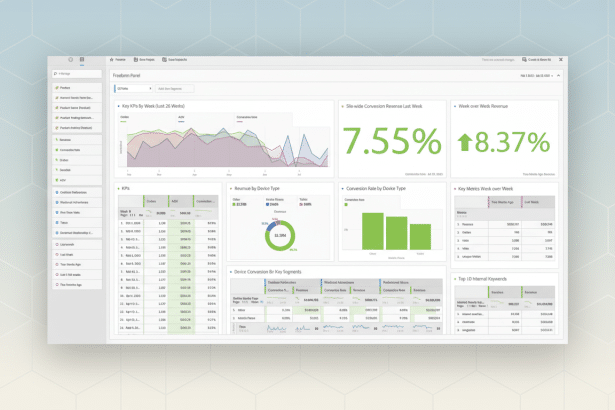The height and width of the screenshot is (410, 615).
Task: Click the Add Segments drop zone
Action: 175,89
